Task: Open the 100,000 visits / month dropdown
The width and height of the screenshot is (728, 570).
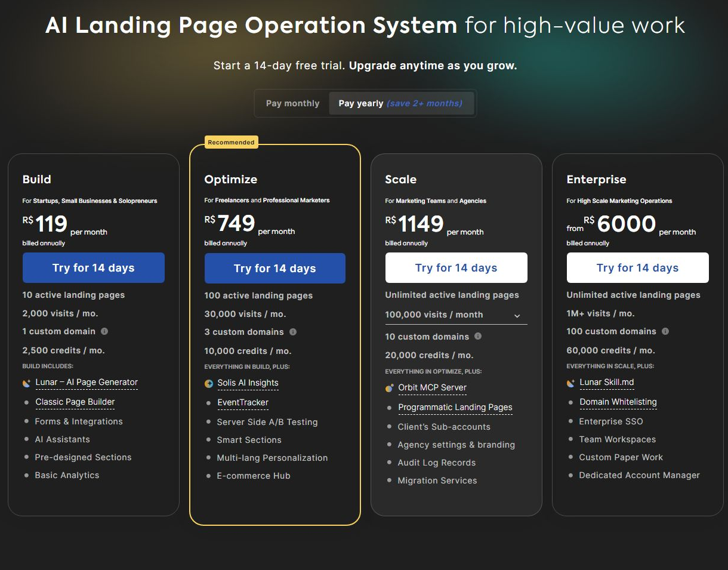Action: tap(456, 315)
